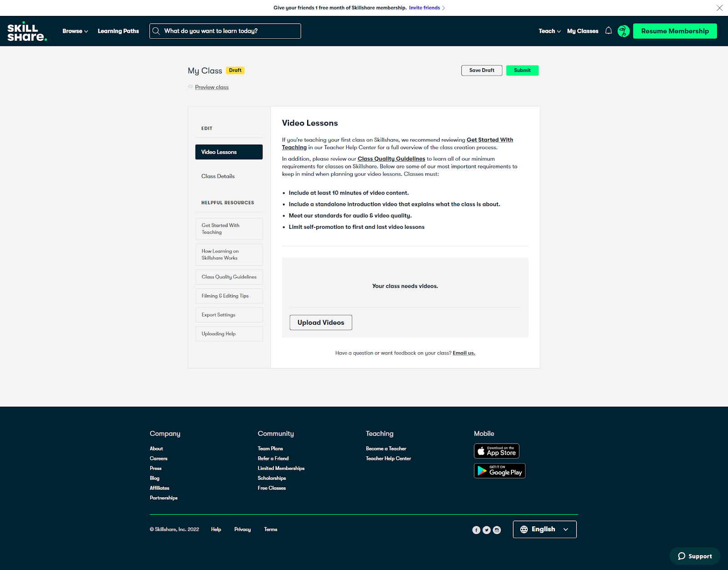
Task: Save the class as draft
Action: tap(482, 71)
